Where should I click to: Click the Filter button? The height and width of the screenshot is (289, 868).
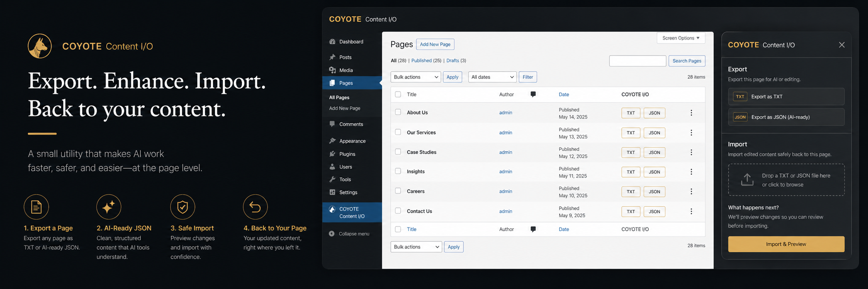tap(528, 77)
